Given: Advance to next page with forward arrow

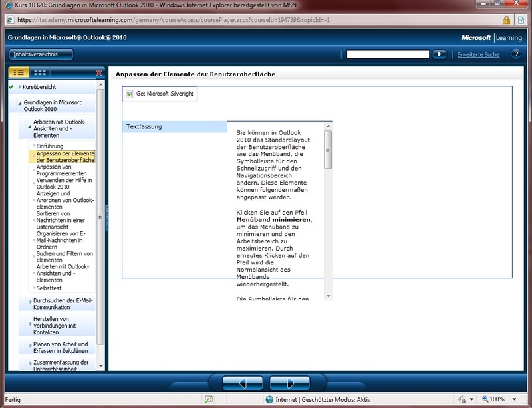Looking at the screenshot, I should (x=290, y=383).
